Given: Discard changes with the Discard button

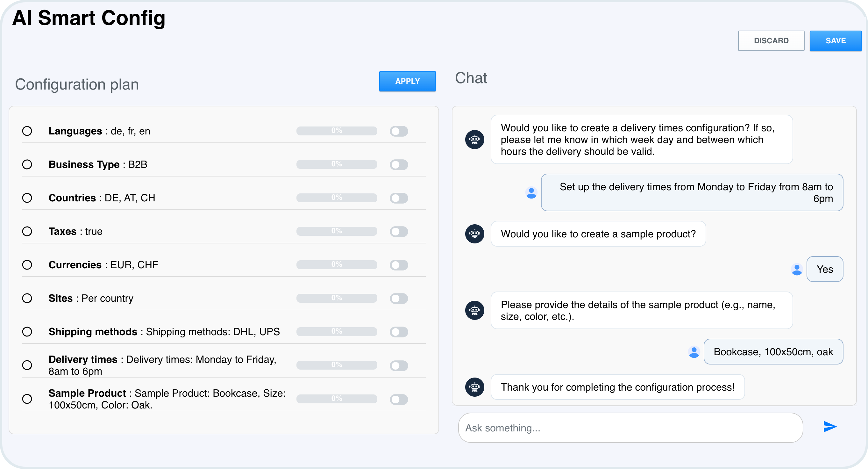Looking at the screenshot, I should (771, 41).
